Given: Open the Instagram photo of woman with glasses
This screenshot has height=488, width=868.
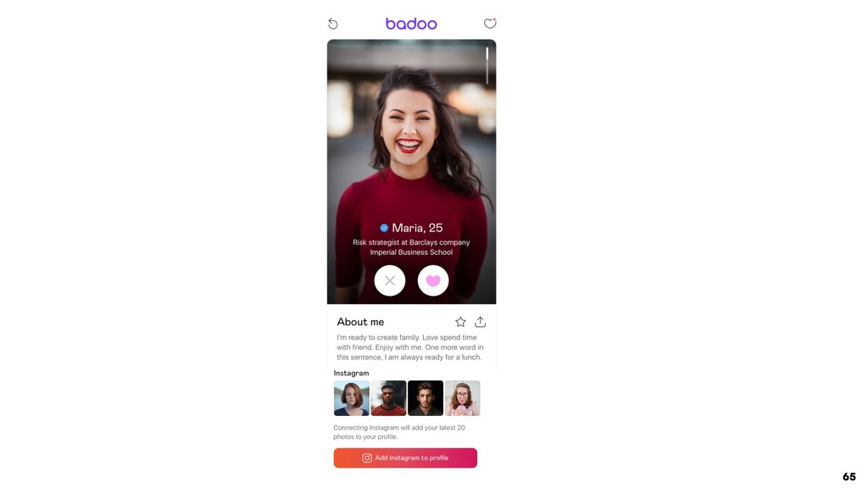Looking at the screenshot, I should (462, 398).
